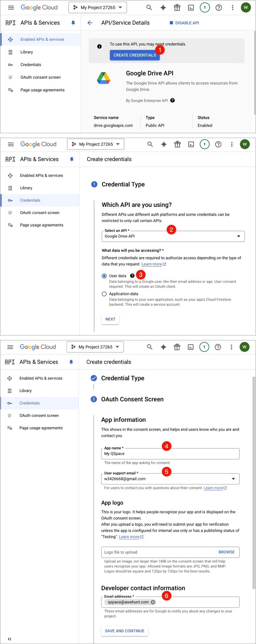This screenshot has height=644, width=256.
Task: Click the SAVE AND CONTINUE button
Action: pyautogui.click(x=124, y=631)
